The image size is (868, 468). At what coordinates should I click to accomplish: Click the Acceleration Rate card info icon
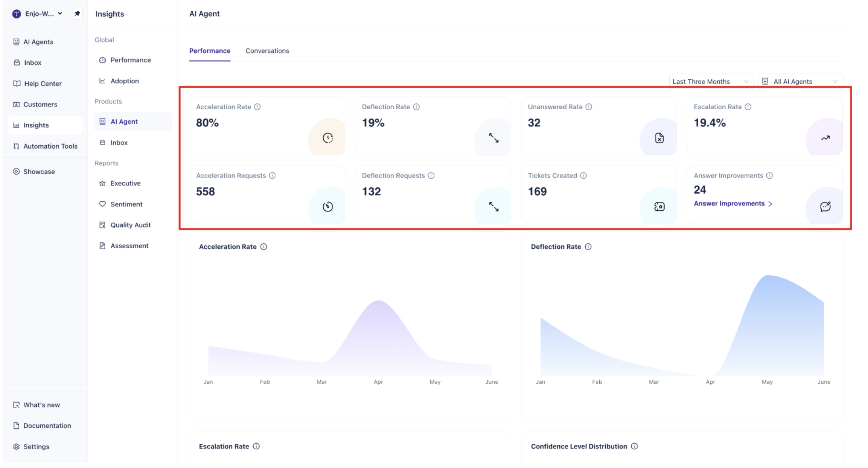257,107
